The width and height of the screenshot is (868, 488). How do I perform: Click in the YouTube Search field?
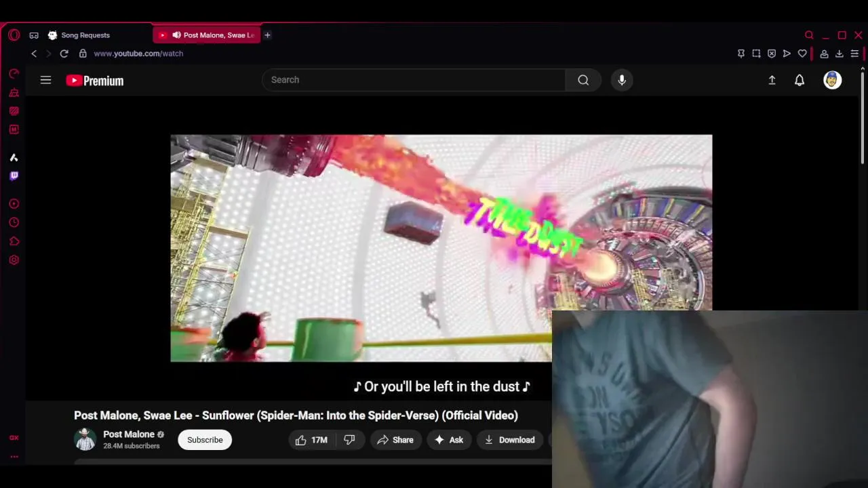coord(414,80)
